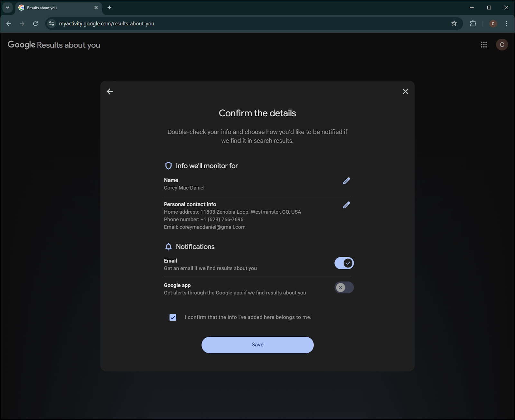The height and width of the screenshot is (420, 515).
Task: Click the Confirm the details title
Action: 257,113
